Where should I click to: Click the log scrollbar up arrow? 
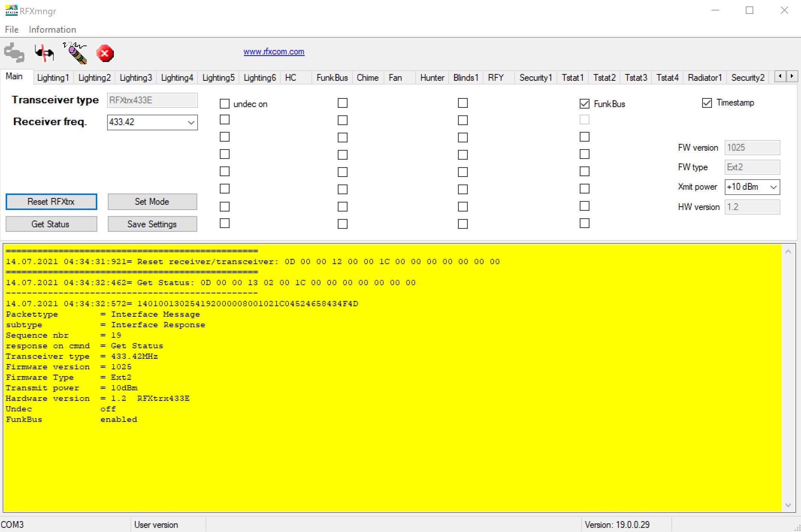788,252
